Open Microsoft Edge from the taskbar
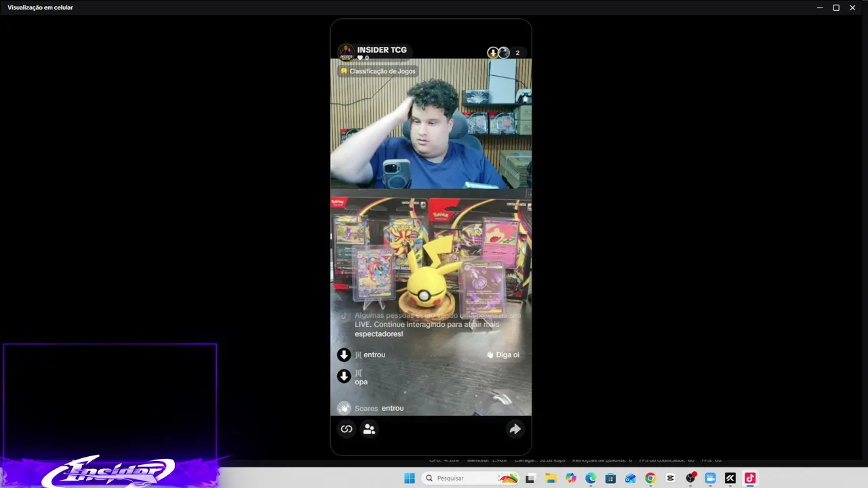This screenshot has height=488, width=868. point(591,478)
